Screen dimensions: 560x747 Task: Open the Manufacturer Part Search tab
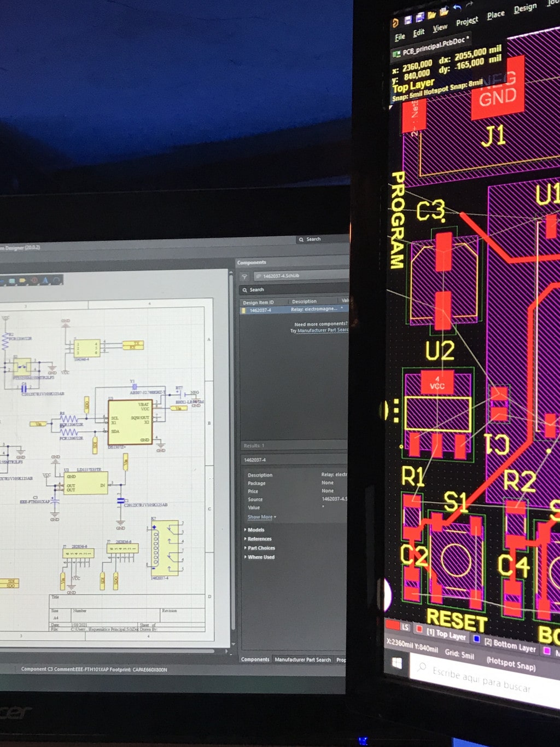(x=302, y=659)
